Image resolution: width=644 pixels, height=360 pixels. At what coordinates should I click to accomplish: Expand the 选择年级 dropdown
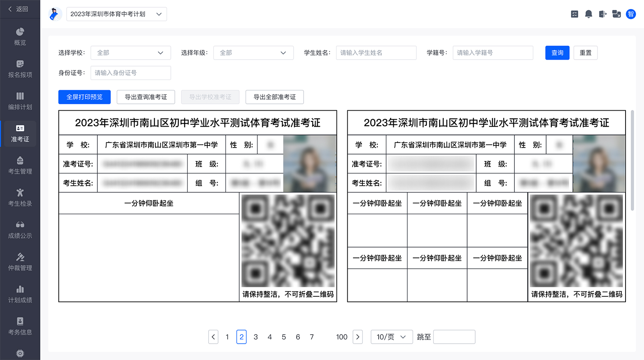(x=253, y=53)
